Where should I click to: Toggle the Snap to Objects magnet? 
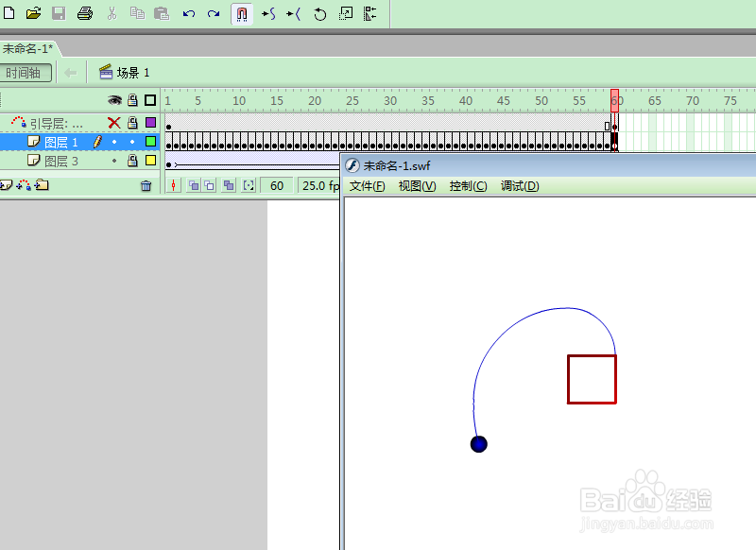click(x=242, y=14)
